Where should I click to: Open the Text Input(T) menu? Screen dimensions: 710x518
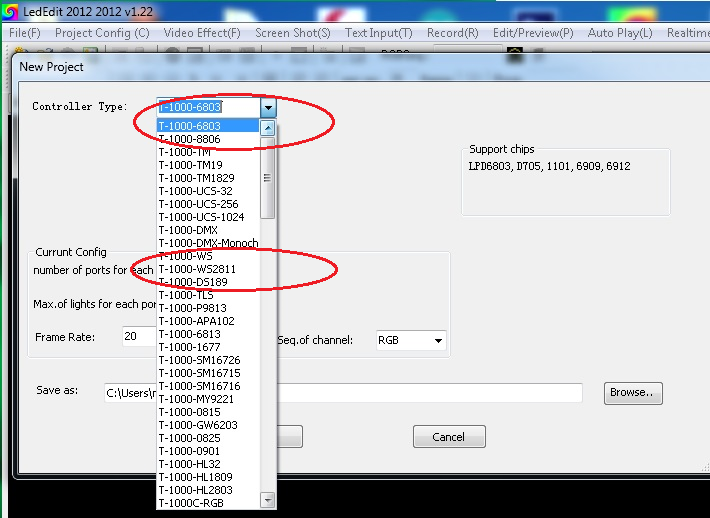tap(379, 33)
